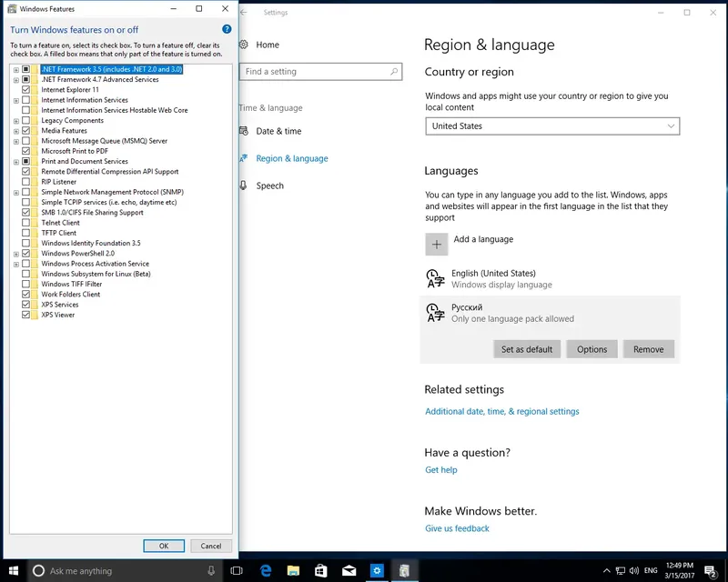Image resolution: width=728 pixels, height=582 pixels.
Task: Expand Internet Information Services node
Action: pyautogui.click(x=15, y=99)
